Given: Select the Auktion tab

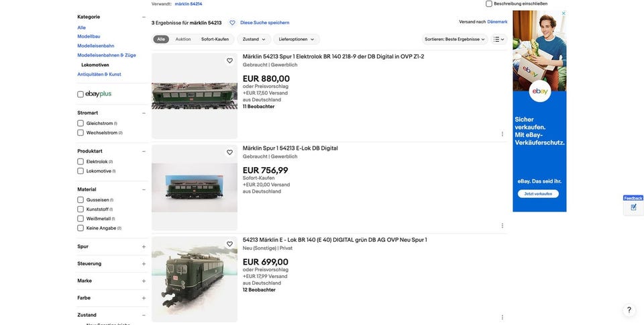Looking at the screenshot, I should (183, 40).
